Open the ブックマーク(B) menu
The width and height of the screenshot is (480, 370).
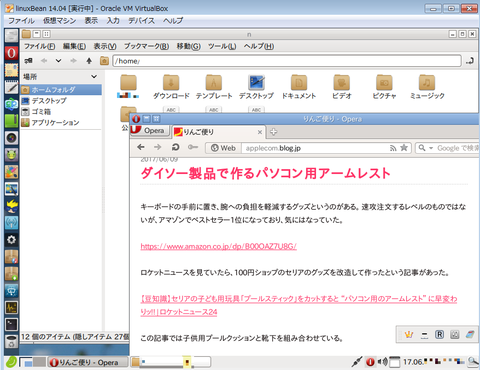(x=146, y=46)
